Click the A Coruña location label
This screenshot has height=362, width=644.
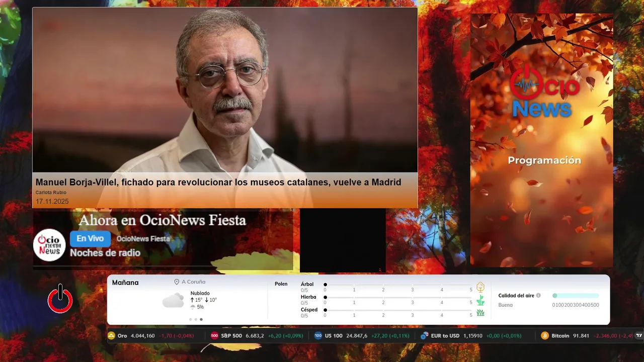tap(194, 282)
